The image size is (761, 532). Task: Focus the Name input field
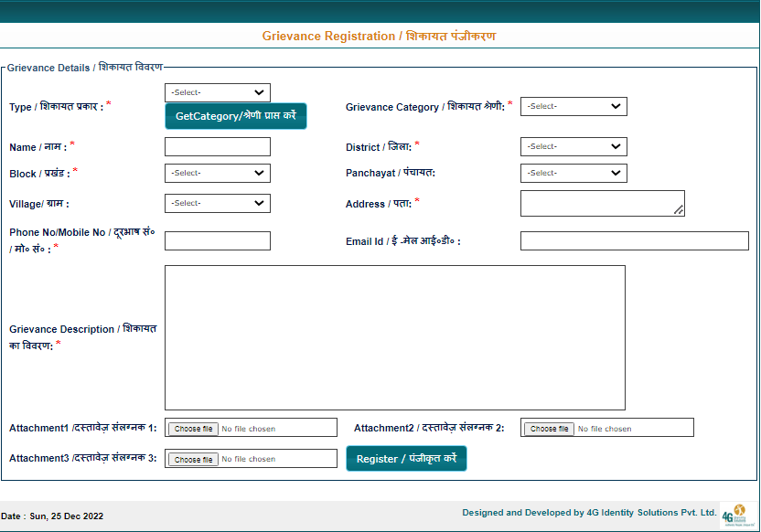coord(217,146)
